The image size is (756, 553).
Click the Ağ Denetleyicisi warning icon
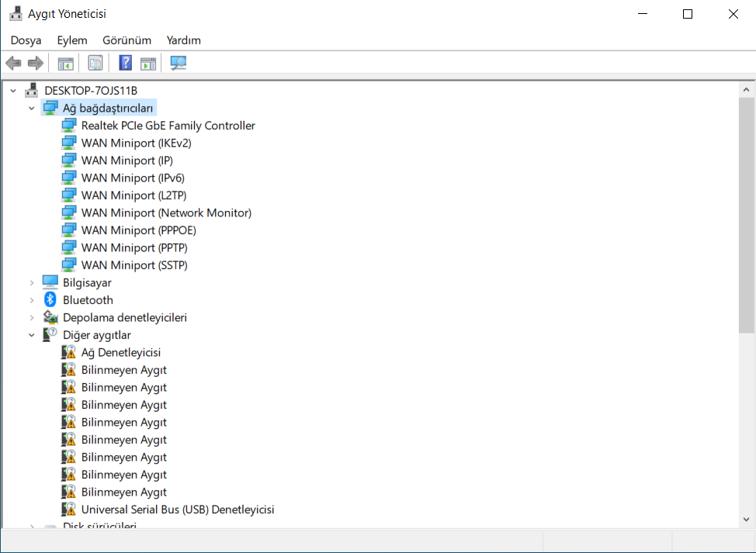69,352
